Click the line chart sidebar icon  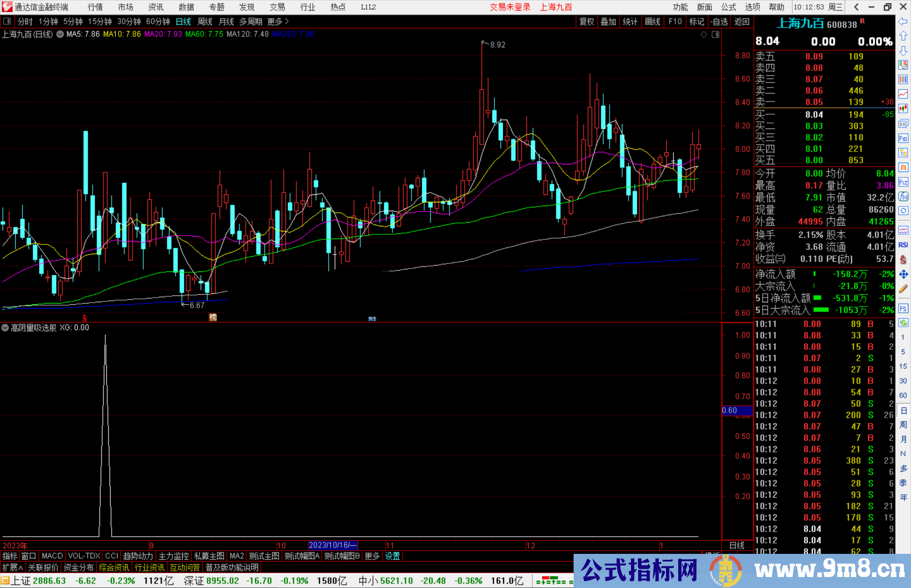(x=903, y=94)
